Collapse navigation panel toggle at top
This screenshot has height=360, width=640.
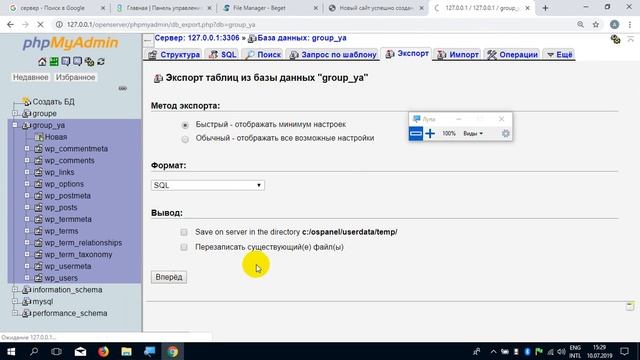148,40
